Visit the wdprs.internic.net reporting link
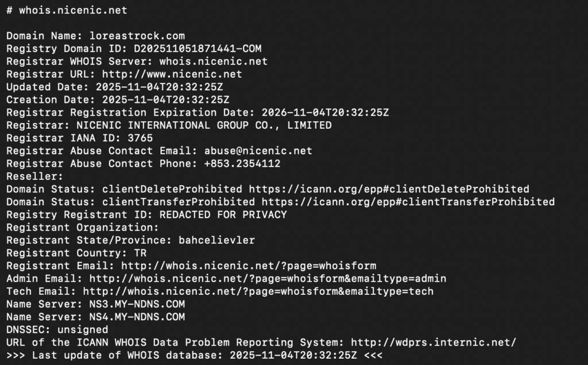 433,343
